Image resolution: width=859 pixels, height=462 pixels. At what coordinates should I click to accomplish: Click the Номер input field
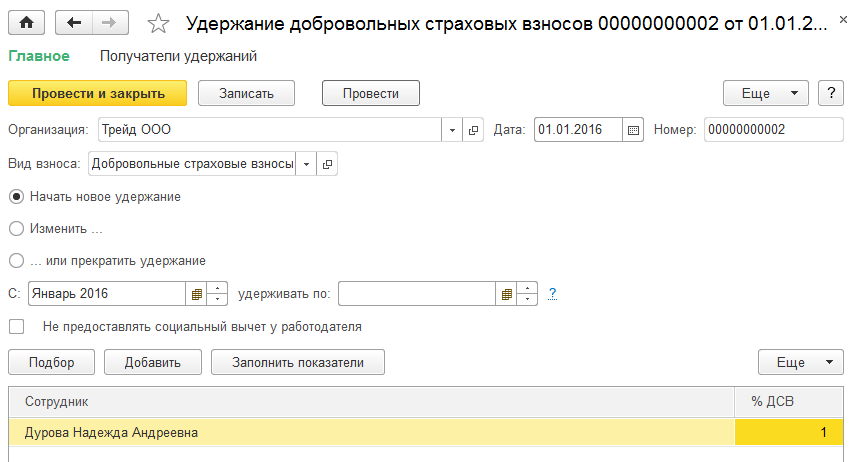(x=773, y=130)
